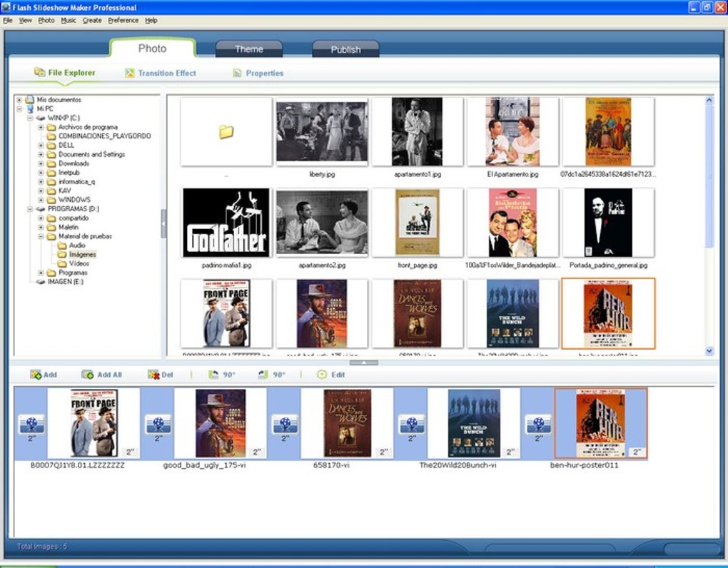Click the File Explorer icon
Image resolution: width=728 pixels, height=568 pixels.
(39, 72)
